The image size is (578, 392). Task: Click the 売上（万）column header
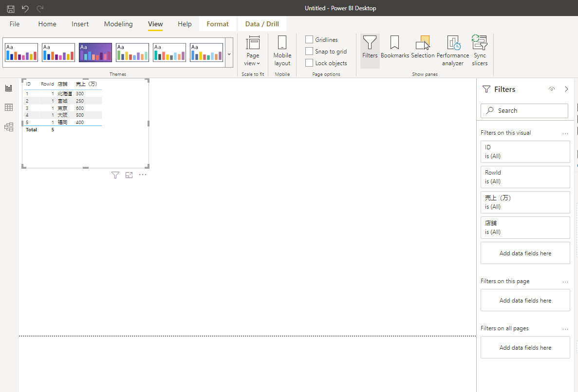click(x=87, y=84)
